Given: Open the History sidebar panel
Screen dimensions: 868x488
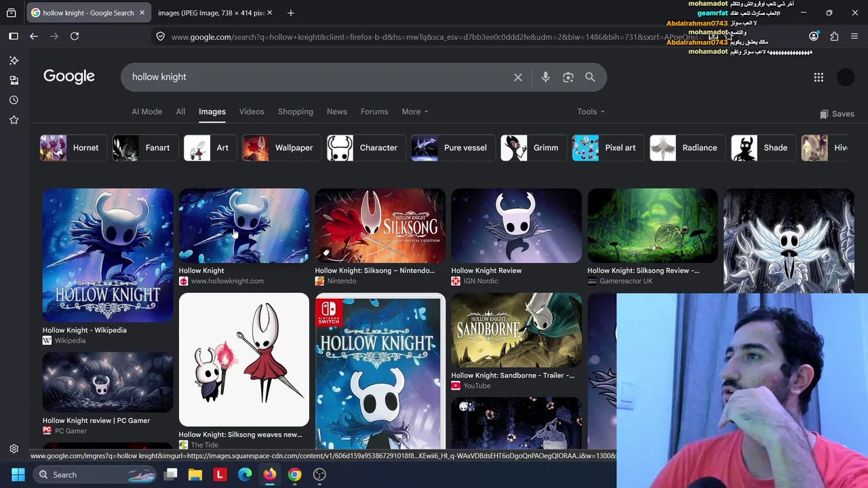Looking at the screenshot, I should point(14,100).
